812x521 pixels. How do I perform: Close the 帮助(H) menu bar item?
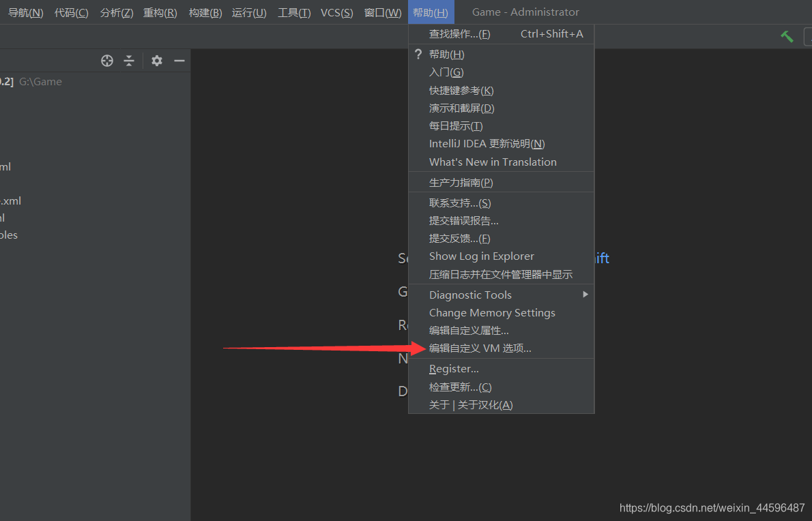point(431,12)
